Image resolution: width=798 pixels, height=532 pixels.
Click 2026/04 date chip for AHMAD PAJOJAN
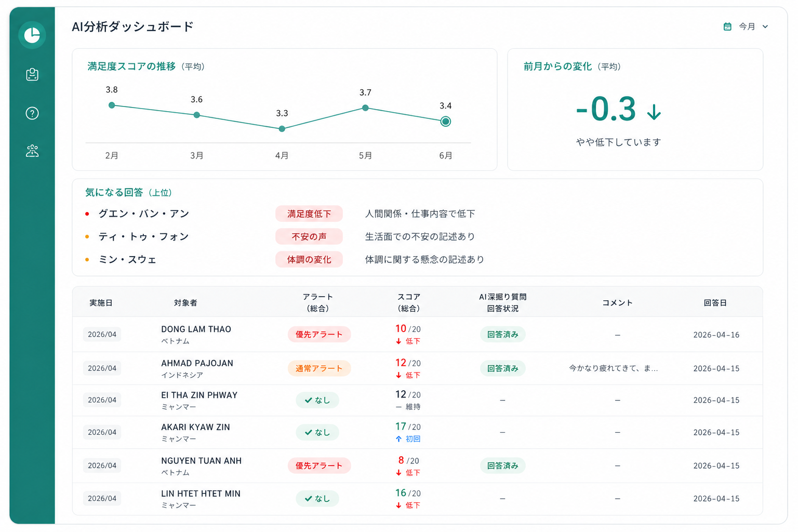(102, 368)
